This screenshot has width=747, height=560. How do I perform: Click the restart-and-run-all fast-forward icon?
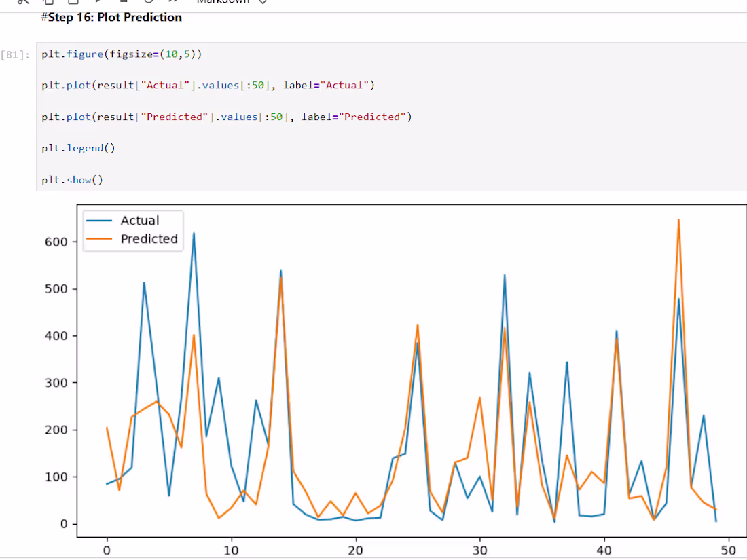click(173, 1)
